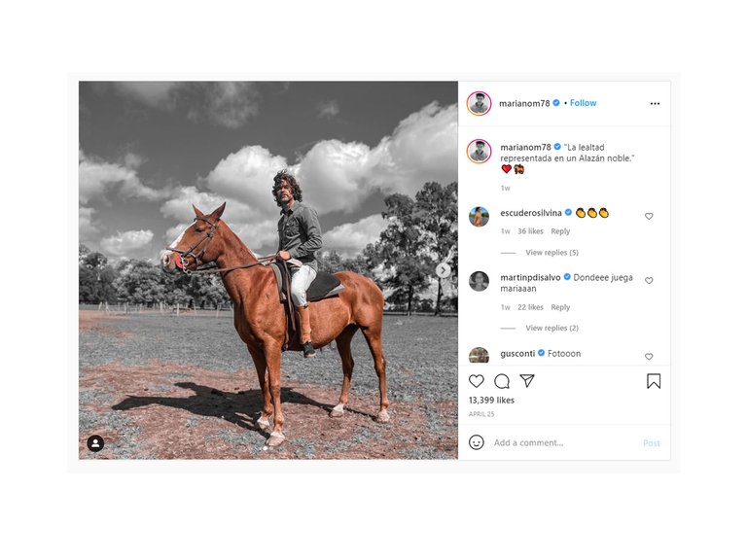747x560 pixels.
Task: Open the three-dots more options menu
Action: coord(655,103)
